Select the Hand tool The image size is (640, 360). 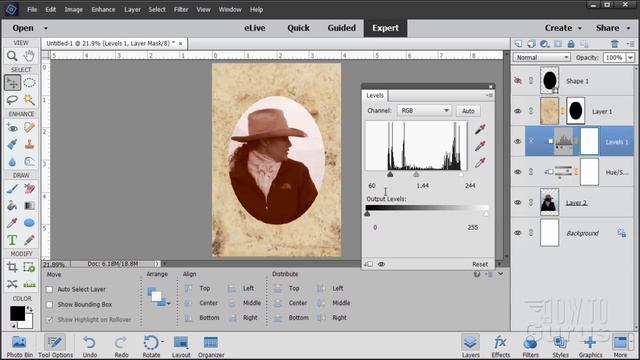(29, 56)
